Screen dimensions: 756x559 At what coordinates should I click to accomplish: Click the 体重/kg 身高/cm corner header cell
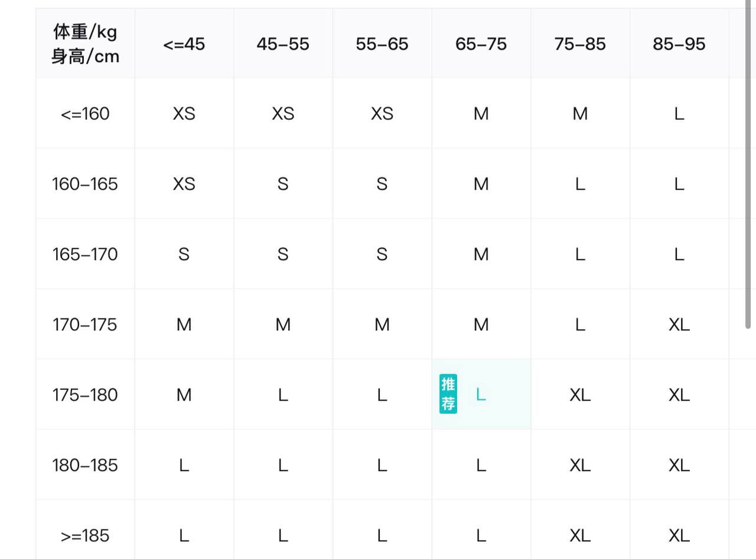(x=85, y=44)
